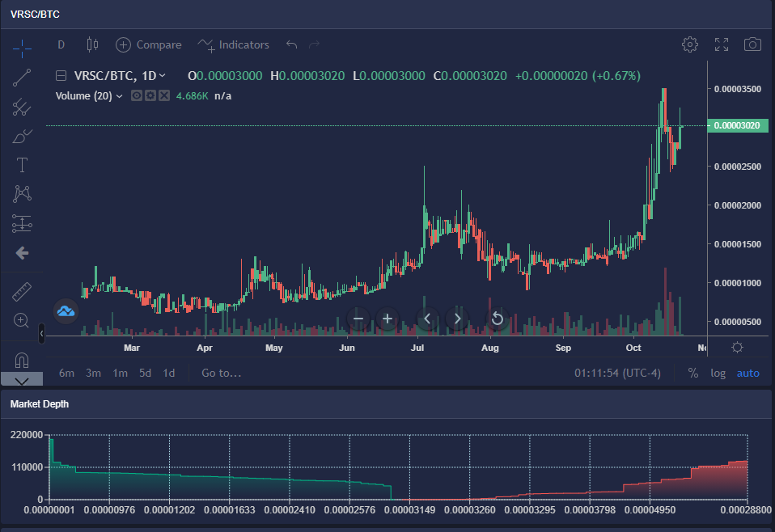Image resolution: width=775 pixels, height=532 pixels.
Task: Collapse the left drawing toolbar
Action: pos(41,333)
